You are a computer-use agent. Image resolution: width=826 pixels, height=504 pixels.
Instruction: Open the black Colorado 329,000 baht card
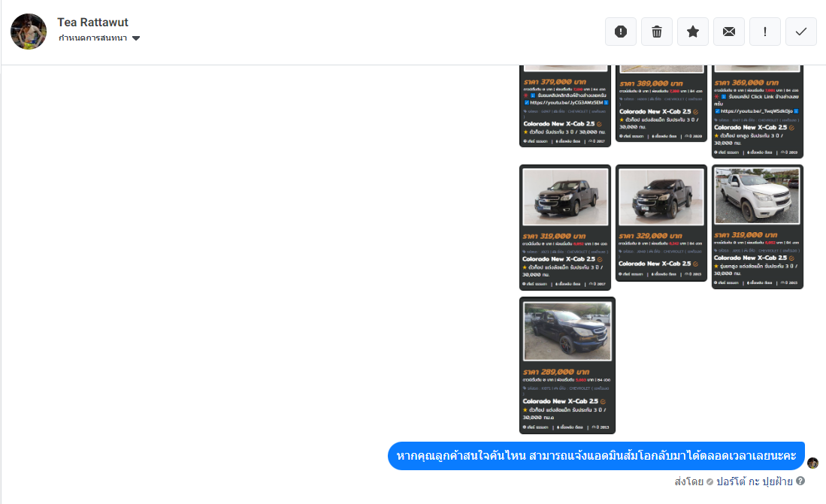661,223
